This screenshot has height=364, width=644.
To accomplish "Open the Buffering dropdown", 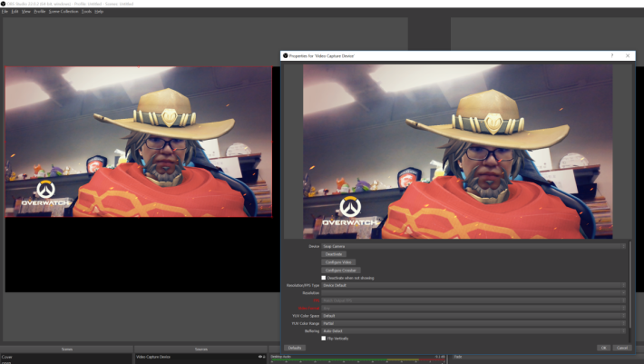I will pyautogui.click(x=473, y=331).
